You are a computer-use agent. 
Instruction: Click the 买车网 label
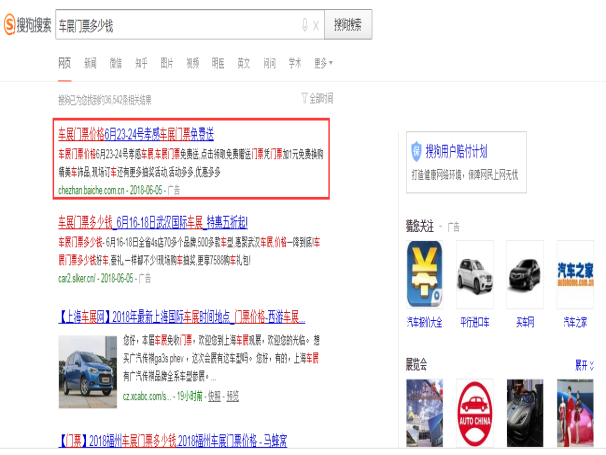click(525, 322)
